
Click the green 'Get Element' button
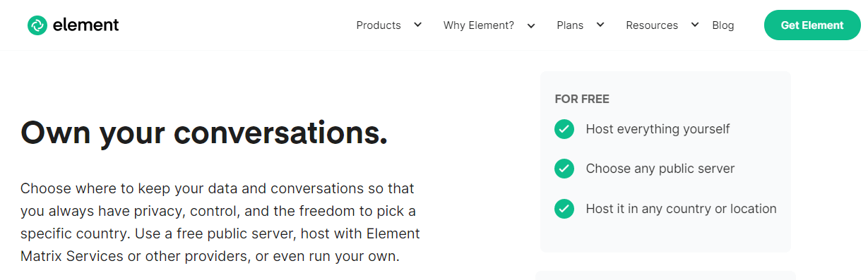(812, 25)
